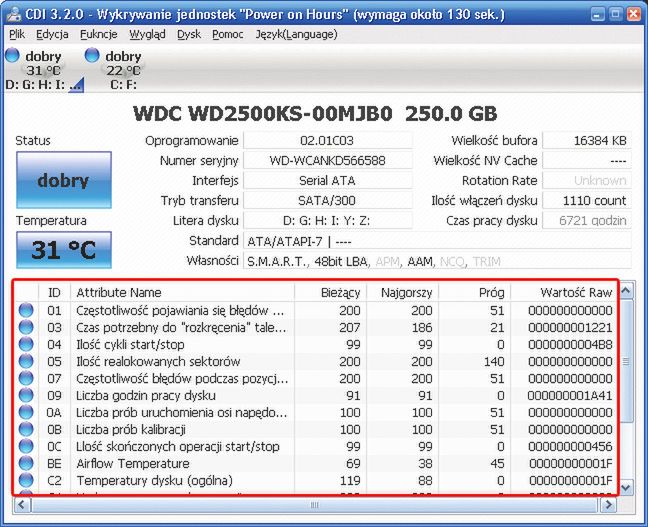Click the horizontal scroll left arrow
This screenshot has width=648, height=527.
(21, 505)
